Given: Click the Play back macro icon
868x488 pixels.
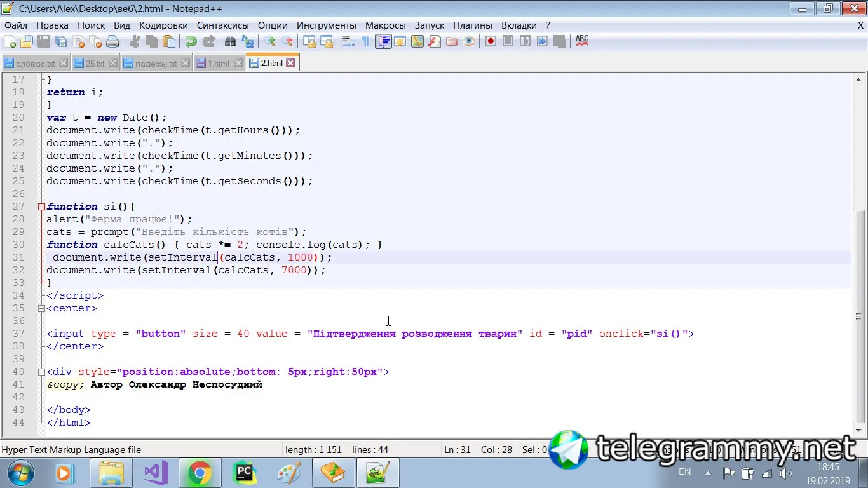Looking at the screenshot, I should pyautogui.click(x=525, y=42).
